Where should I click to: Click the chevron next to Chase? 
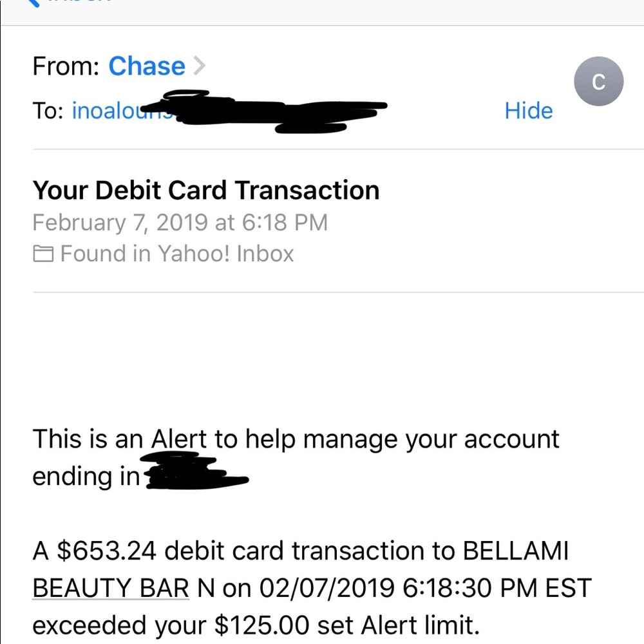(200, 66)
